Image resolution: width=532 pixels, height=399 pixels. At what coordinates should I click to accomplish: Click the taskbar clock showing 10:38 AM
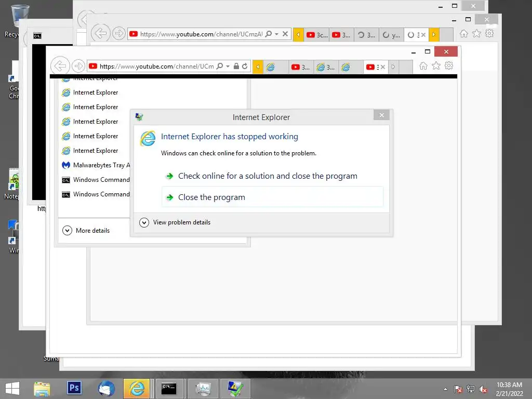coord(509,389)
